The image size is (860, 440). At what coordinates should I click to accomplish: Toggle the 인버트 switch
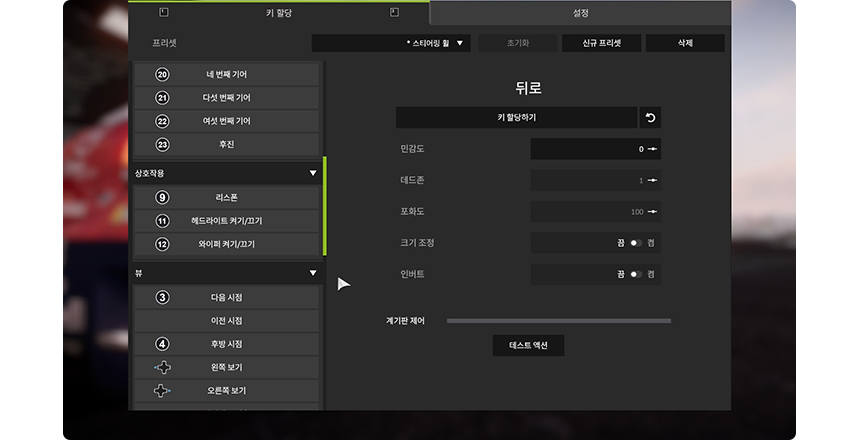(635, 274)
